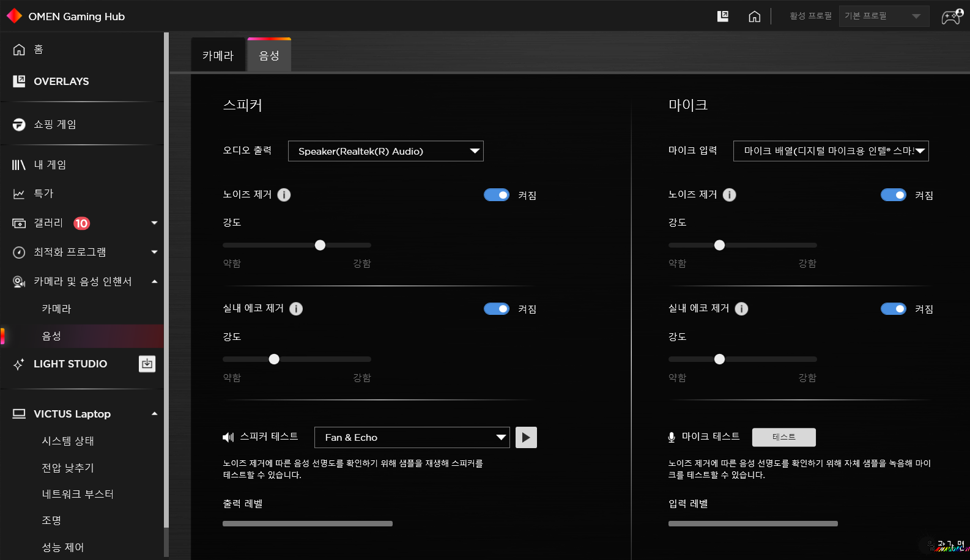Toggle speaker 실내 에코 제거 switch
The height and width of the screenshot is (560, 970).
pyautogui.click(x=496, y=309)
